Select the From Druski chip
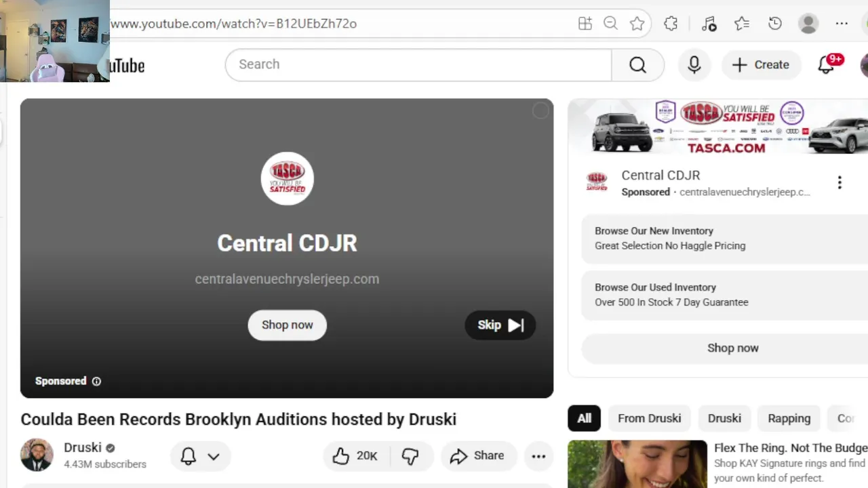This screenshot has width=868, height=488. [x=650, y=419]
